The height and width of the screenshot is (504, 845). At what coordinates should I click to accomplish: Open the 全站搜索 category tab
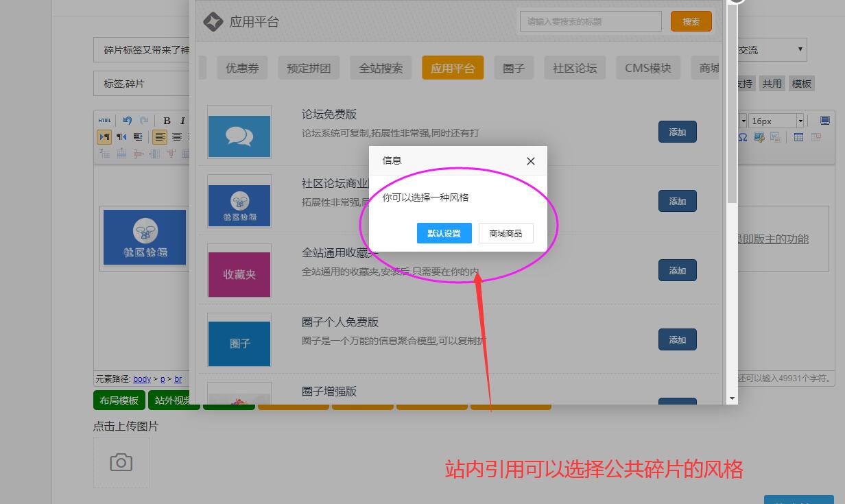[x=381, y=68]
